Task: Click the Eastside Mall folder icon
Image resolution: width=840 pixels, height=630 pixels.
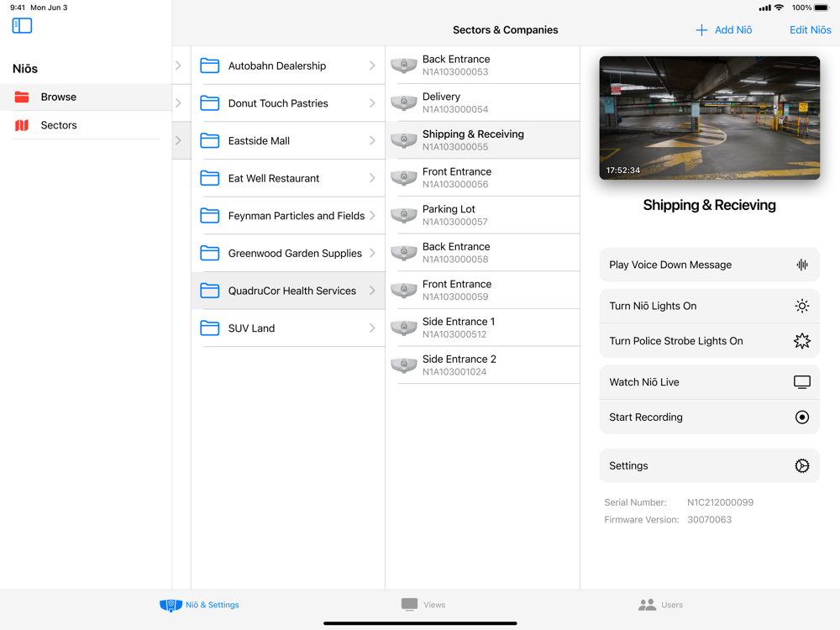Action: 209,140
